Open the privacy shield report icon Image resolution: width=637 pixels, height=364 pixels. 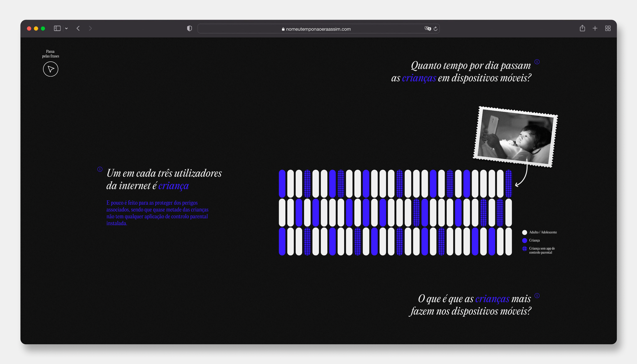[x=189, y=28]
